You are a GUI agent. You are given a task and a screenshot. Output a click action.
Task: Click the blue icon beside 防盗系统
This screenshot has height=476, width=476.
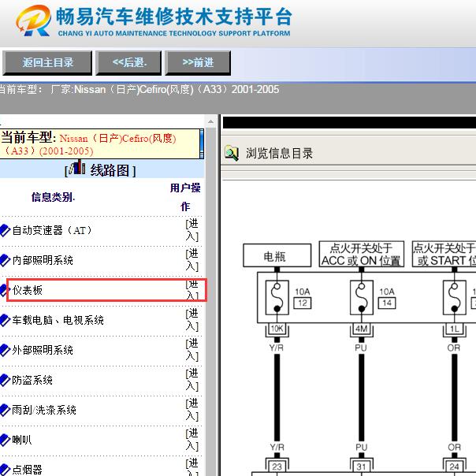(x=5, y=380)
